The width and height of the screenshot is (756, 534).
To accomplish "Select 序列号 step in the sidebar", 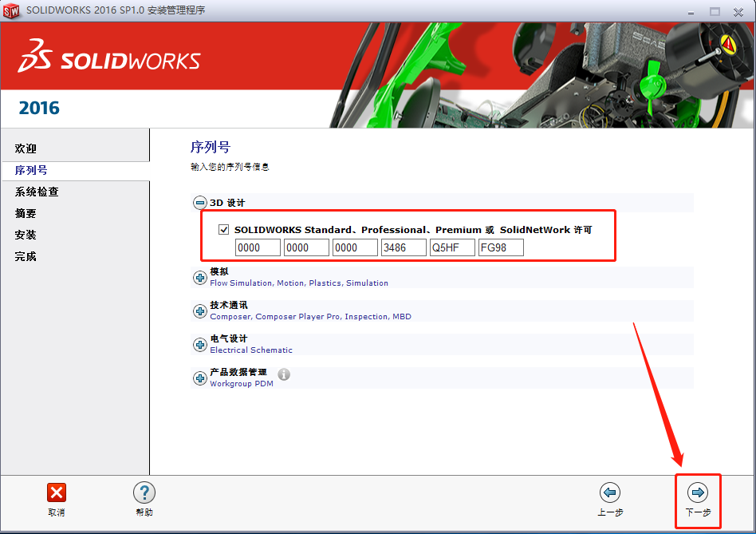I will click(x=31, y=170).
